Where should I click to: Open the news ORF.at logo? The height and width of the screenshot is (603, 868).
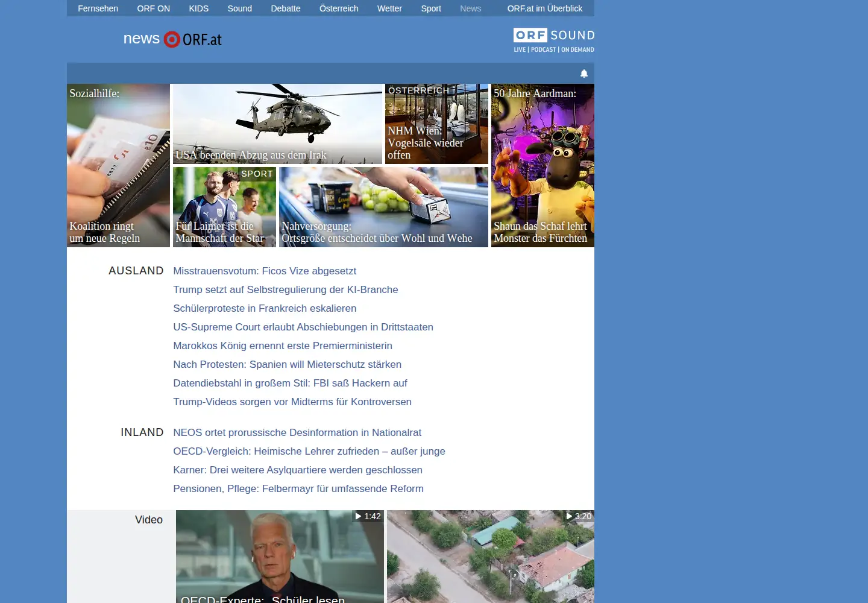click(x=172, y=39)
